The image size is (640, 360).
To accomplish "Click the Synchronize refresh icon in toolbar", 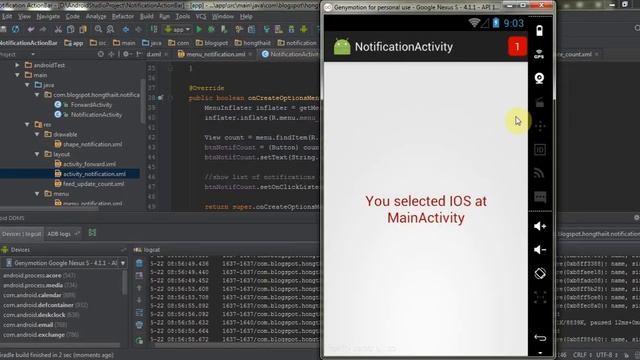I will (x=16, y=29).
